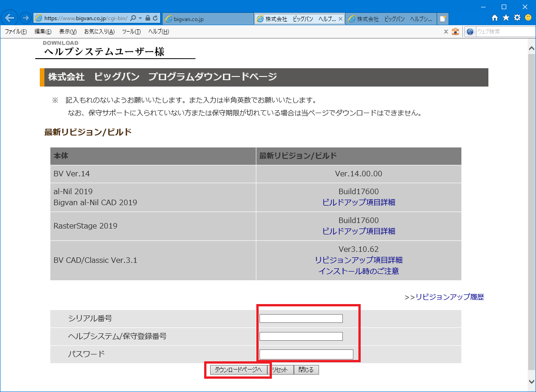Image resolution: width=536 pixels, height=392 pixels.
Task: Open ビルドアップ項目詳細 link in the al-Nil 2019 row
Action: pos(358,202)
